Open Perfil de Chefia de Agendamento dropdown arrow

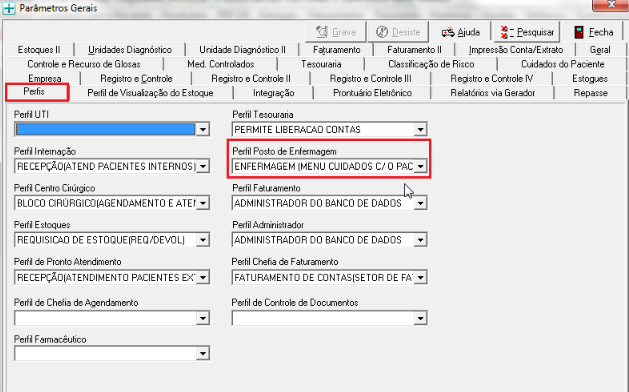pyautogui.click(x=203, y=318)
